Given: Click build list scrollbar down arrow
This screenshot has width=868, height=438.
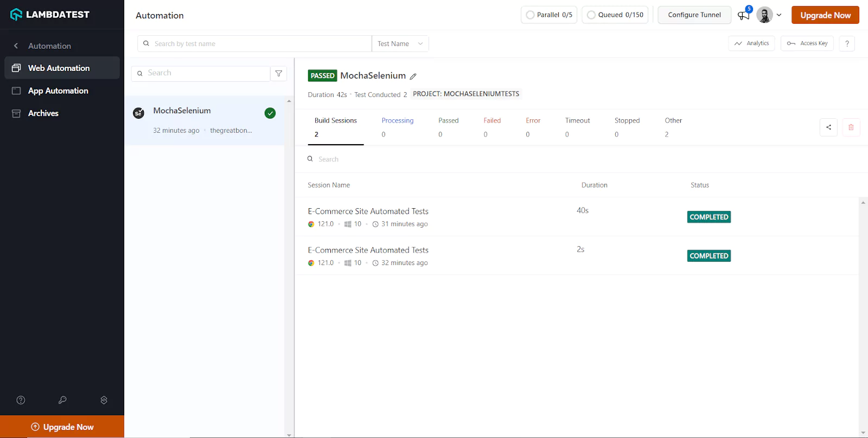Looking at the screenshot, I should coord(289,435).
